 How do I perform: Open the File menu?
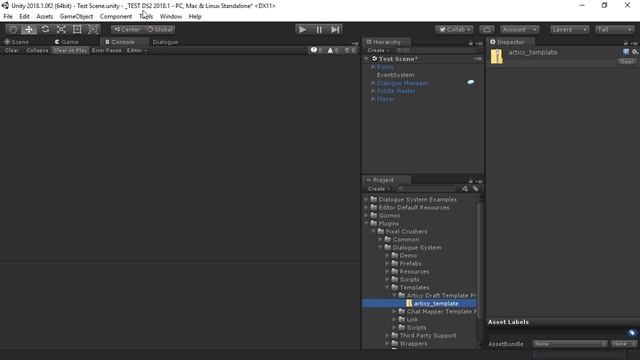click(x=8, y=16)
